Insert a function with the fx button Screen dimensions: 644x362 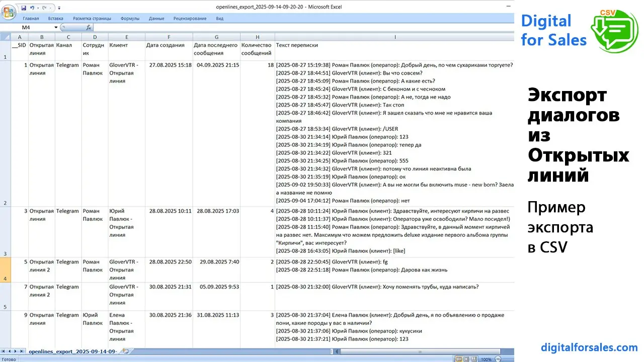pos(89,27)
